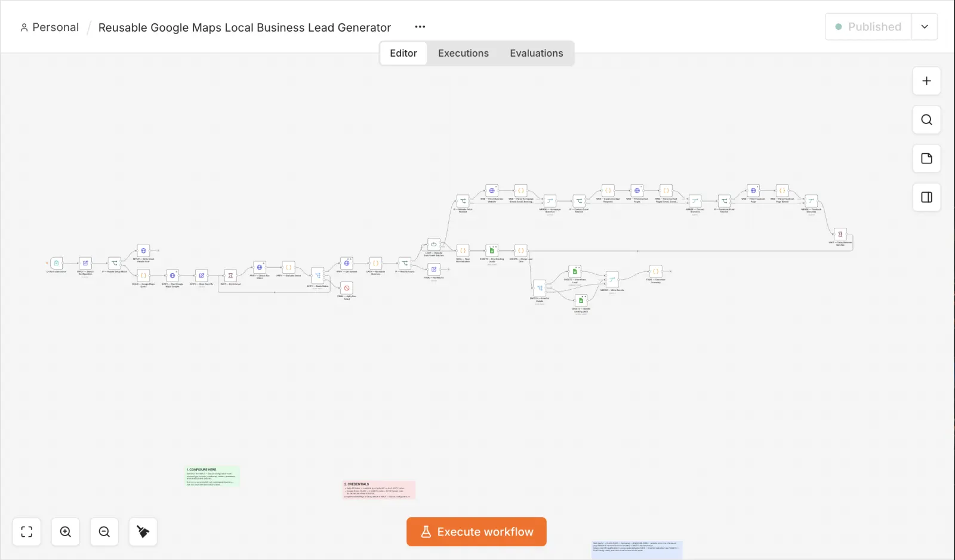Viewport: 955px width, 560px height.
Task: Select the WAIT Delay Between Batches node
Action: point(840,234)
